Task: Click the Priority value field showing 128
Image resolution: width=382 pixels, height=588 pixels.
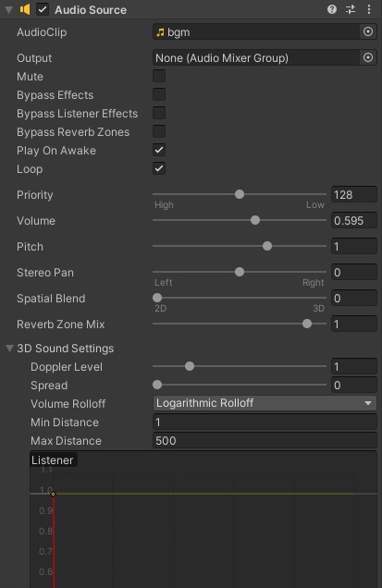Action: tap(354, 195)
